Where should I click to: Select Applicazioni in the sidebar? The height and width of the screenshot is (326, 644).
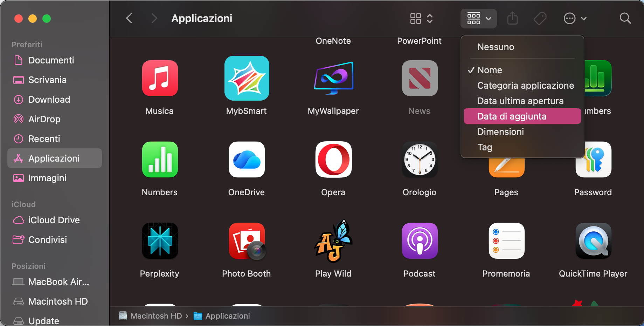tap(55, 158)
